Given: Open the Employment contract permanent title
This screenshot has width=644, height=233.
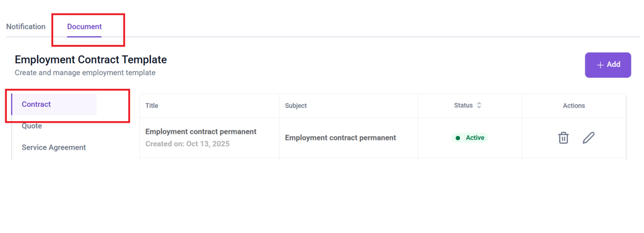Looking at the screenshot, I should click(x=201, y=132).
